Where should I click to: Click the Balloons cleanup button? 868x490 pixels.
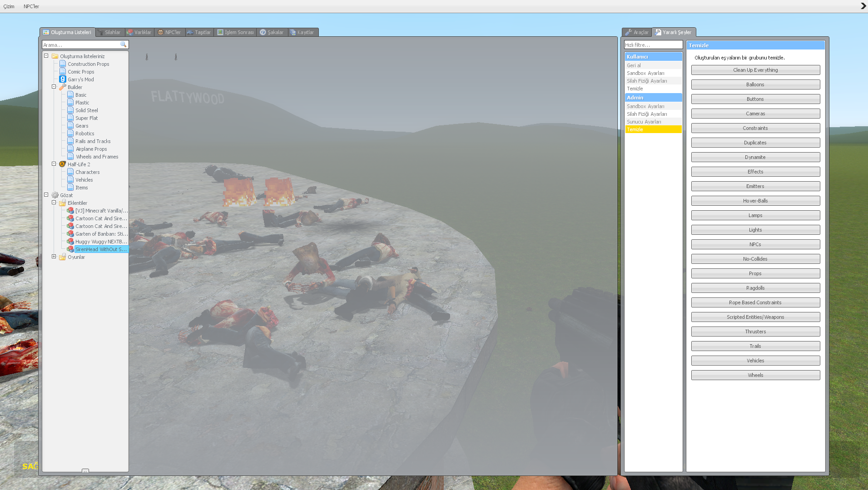pyautogui.click(x=755, y=84)
